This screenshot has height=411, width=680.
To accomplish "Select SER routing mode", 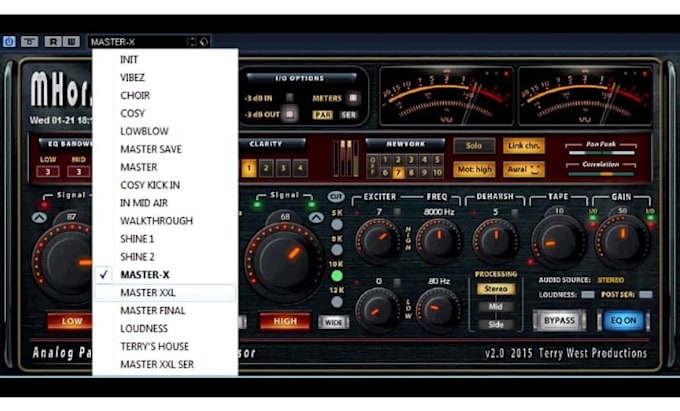I will tap(348, 115).
